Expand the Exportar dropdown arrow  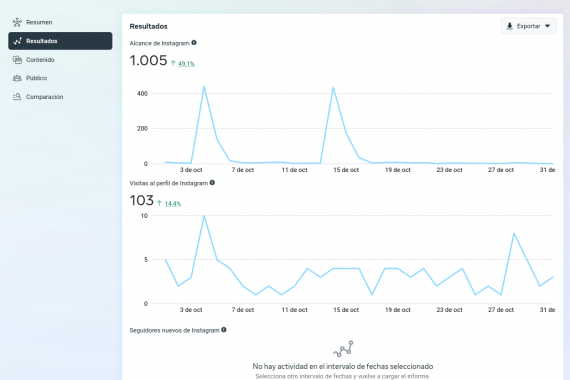pos(547,26)
